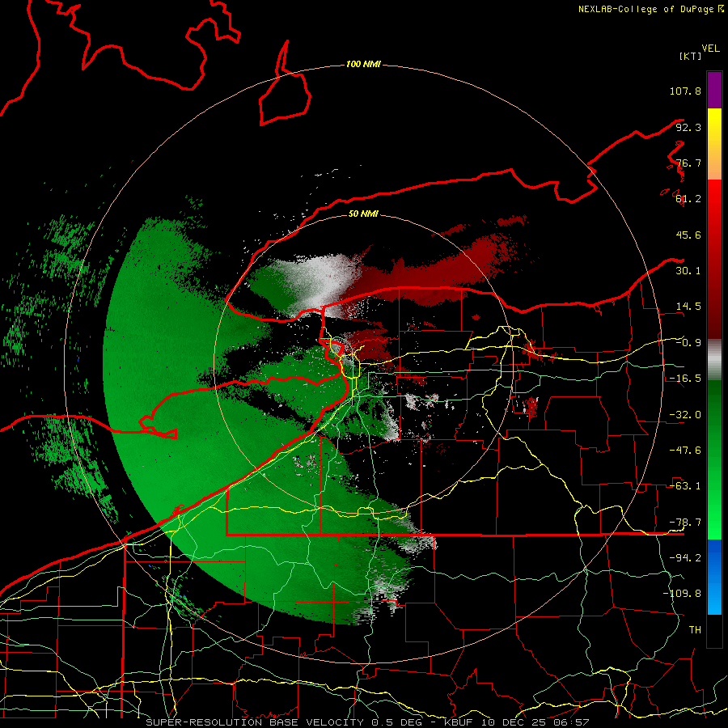728x728 pixels.
Task: Click the 61.2 velocity scale value
Action: coord(688,199)
